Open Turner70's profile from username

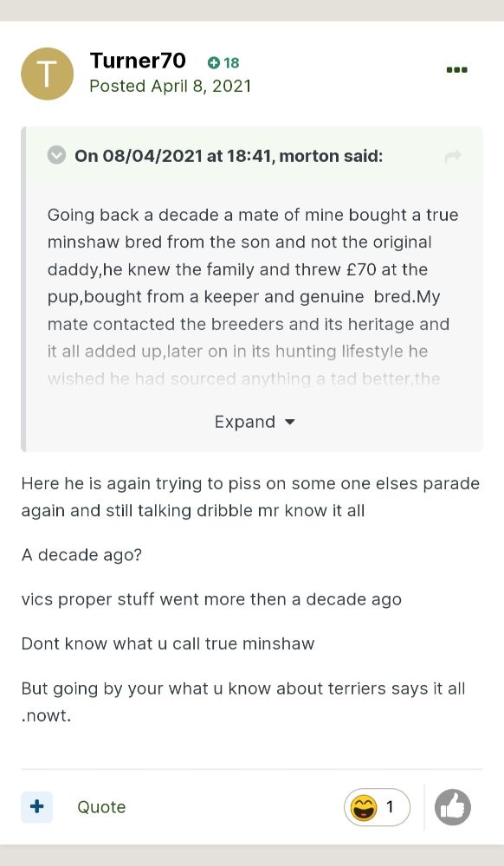click(x=138, y=61)
